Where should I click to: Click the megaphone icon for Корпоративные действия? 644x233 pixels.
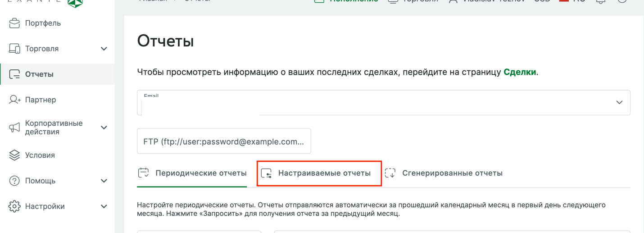[x=14, y=128]
